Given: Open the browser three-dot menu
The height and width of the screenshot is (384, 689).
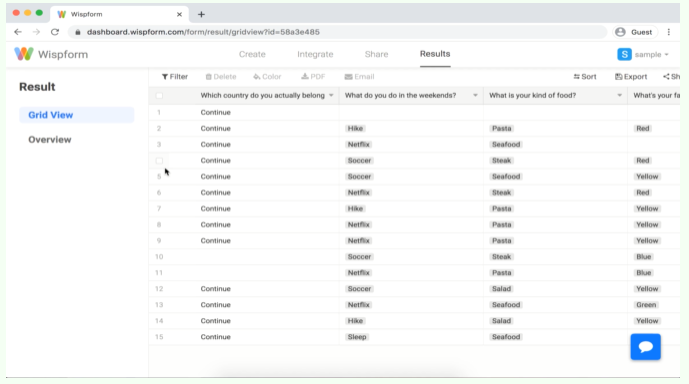Looking at the screenshot, I should click(x=668, y=32).
